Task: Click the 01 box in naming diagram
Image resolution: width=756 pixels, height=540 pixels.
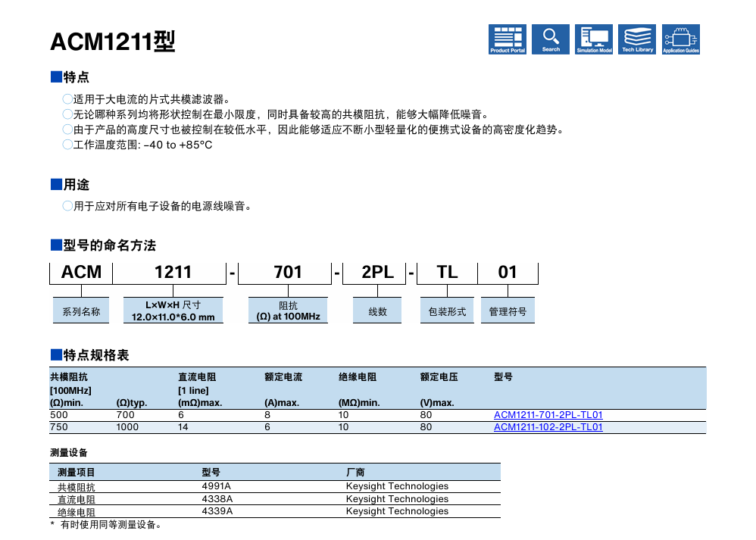Action: pyautogui.click(x=508, y=273)
